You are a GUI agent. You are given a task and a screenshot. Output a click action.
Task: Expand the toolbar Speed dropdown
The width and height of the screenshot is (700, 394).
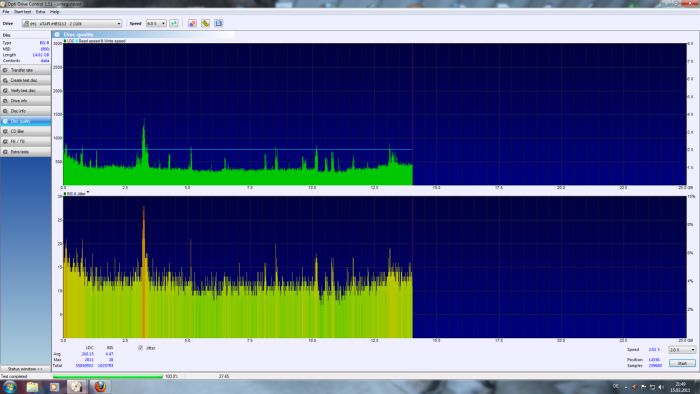click(156, 23)
